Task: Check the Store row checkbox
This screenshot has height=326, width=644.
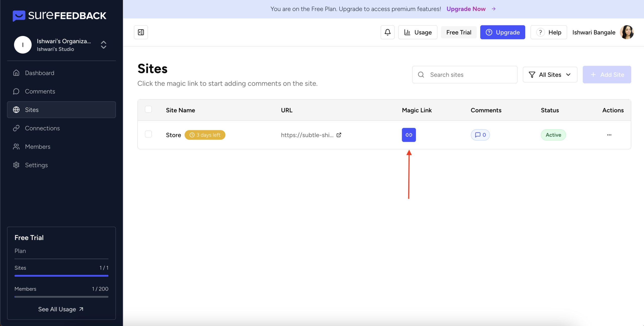Action: click(148, 134)
